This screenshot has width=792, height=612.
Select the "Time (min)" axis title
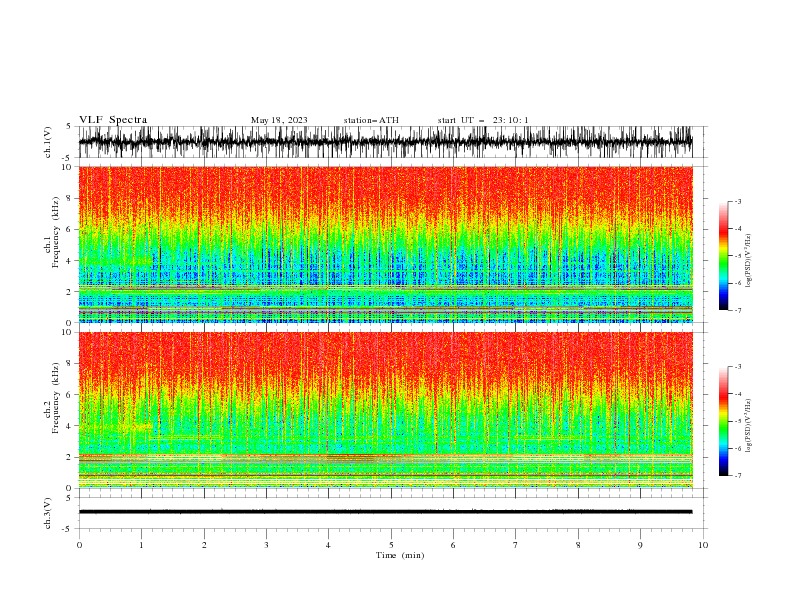400,555
